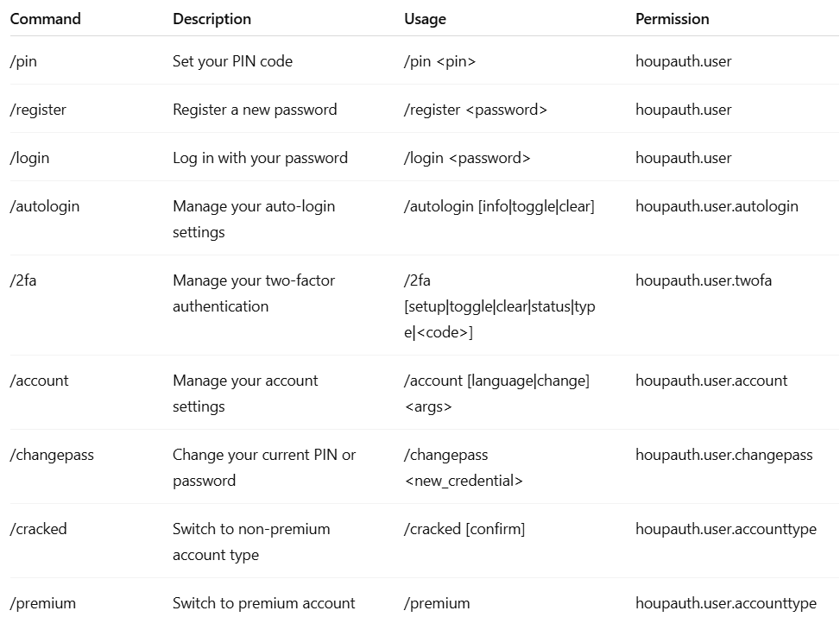Click the "/cracked [confirm]" usage text
Screen dimensions: 840x617
pos(464,529)
